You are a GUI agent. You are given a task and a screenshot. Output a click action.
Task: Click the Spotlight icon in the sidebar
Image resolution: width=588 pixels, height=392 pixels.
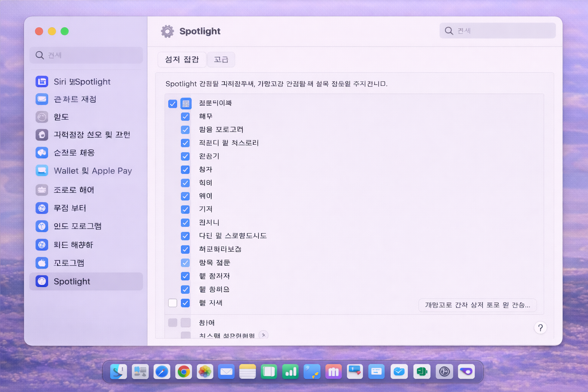(x=42, y=281)
